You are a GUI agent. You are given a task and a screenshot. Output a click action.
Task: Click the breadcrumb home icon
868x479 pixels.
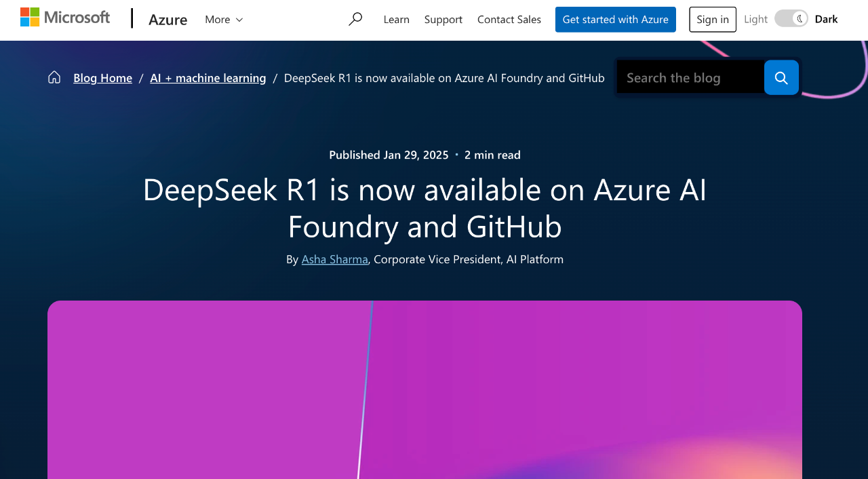coord(54,77)
